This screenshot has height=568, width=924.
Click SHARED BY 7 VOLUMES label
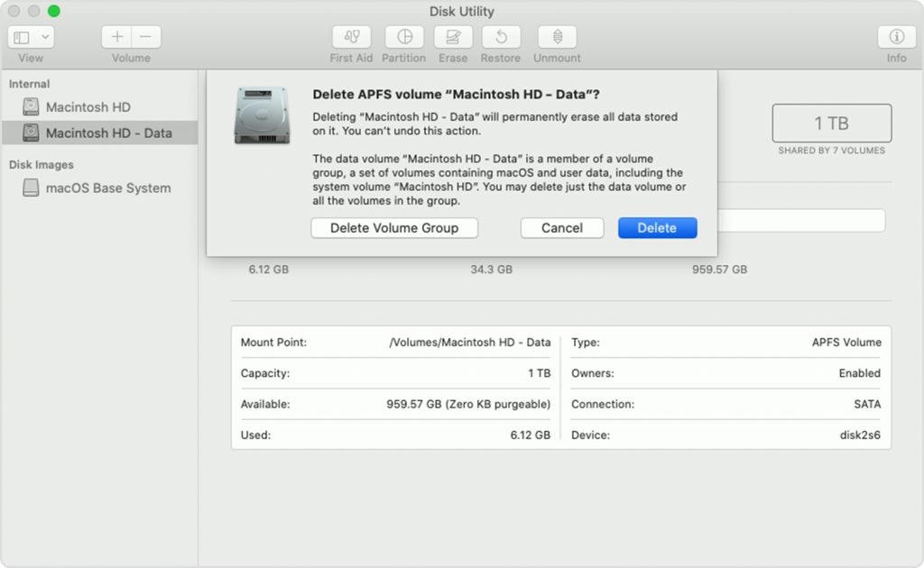[831, 151]
